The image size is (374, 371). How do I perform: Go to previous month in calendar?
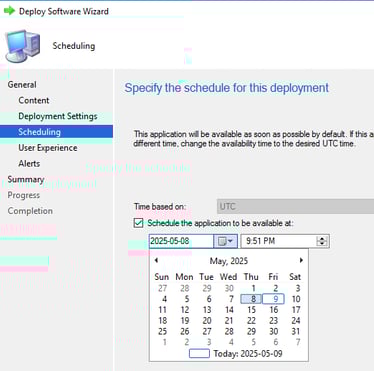click(x=156, y=260)
